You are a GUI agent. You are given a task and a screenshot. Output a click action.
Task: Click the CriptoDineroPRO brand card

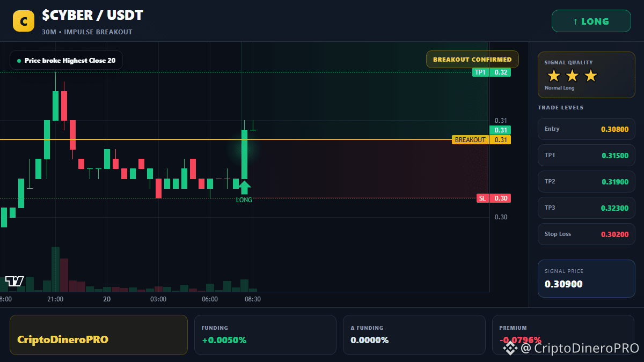point(99,335)
